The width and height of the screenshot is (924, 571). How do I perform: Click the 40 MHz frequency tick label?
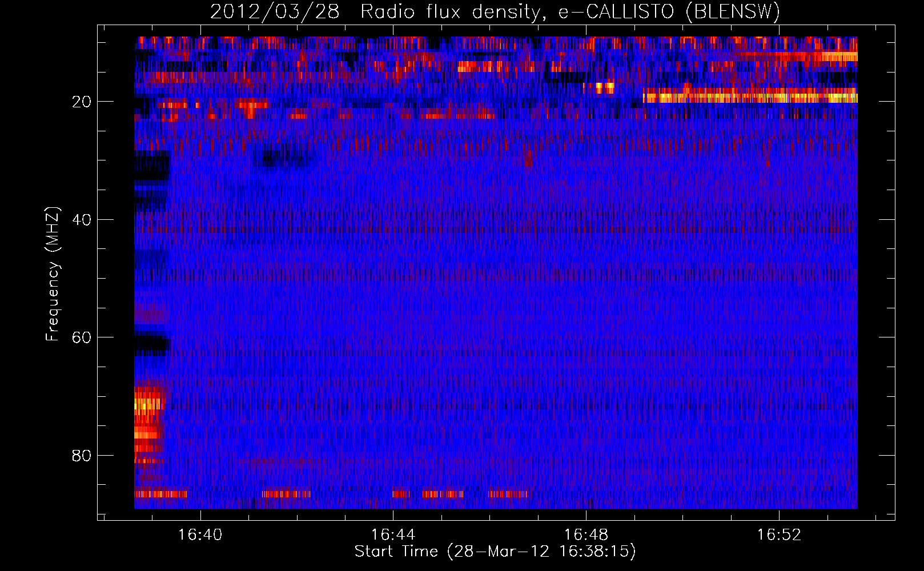(x=82, y=220)
